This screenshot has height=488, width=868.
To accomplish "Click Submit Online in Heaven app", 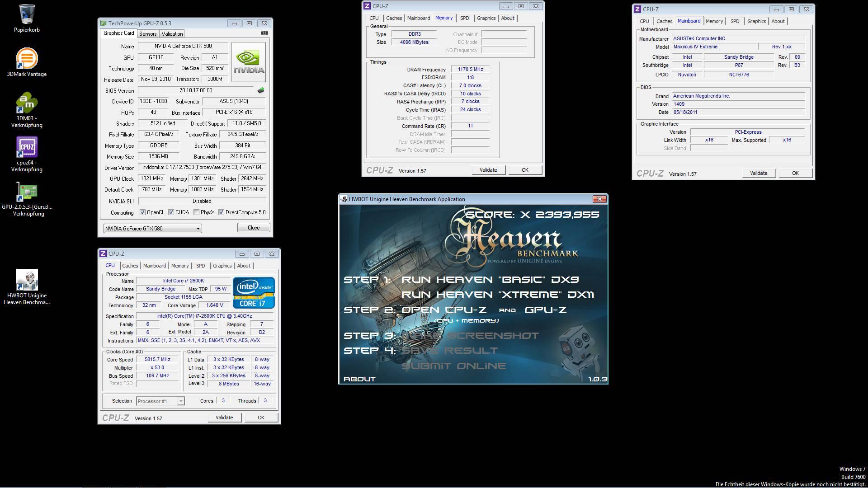I will pos(454,366).
